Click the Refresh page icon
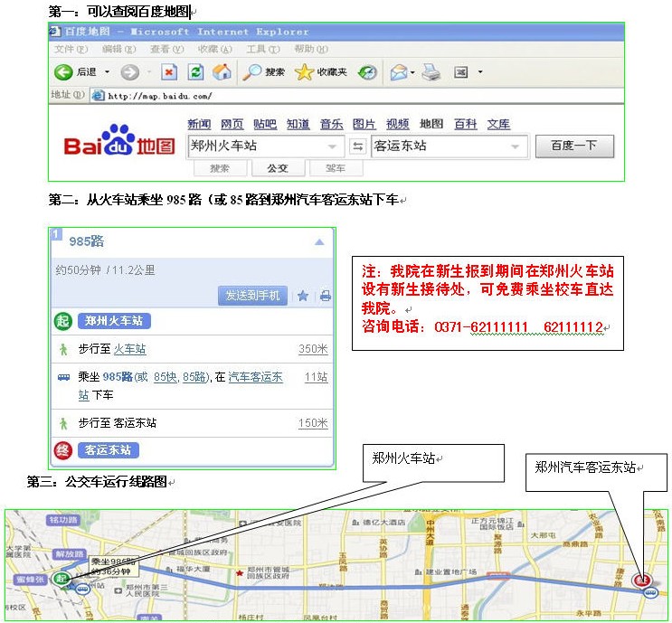Screen dimensions: 672x623 [x=195, y=72]
